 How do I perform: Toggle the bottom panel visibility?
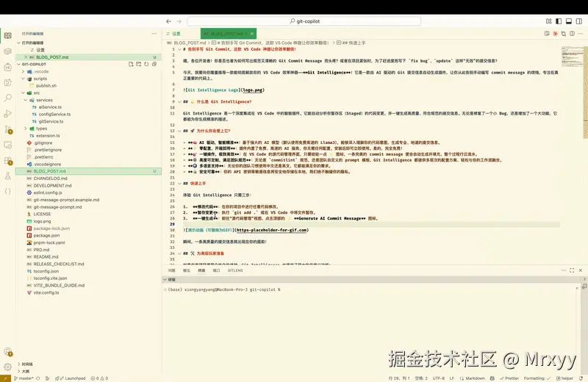click(569, 21)
